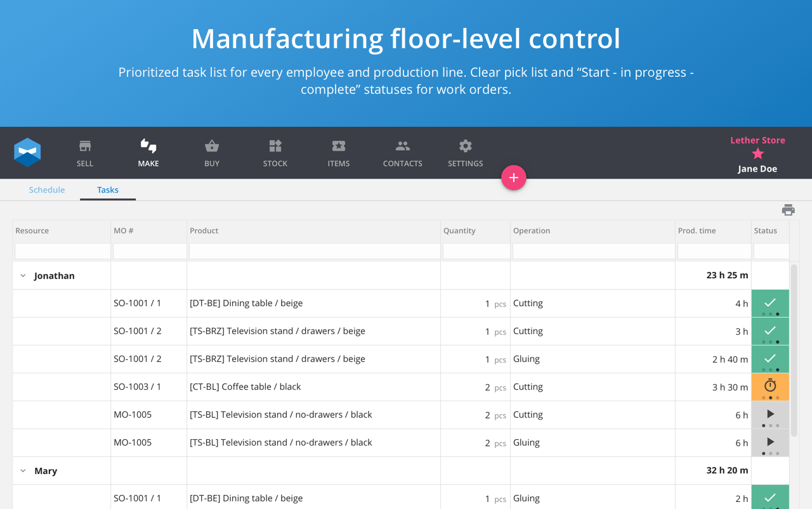Open the Stock section icon
The image size is (812, 509).
275,146
